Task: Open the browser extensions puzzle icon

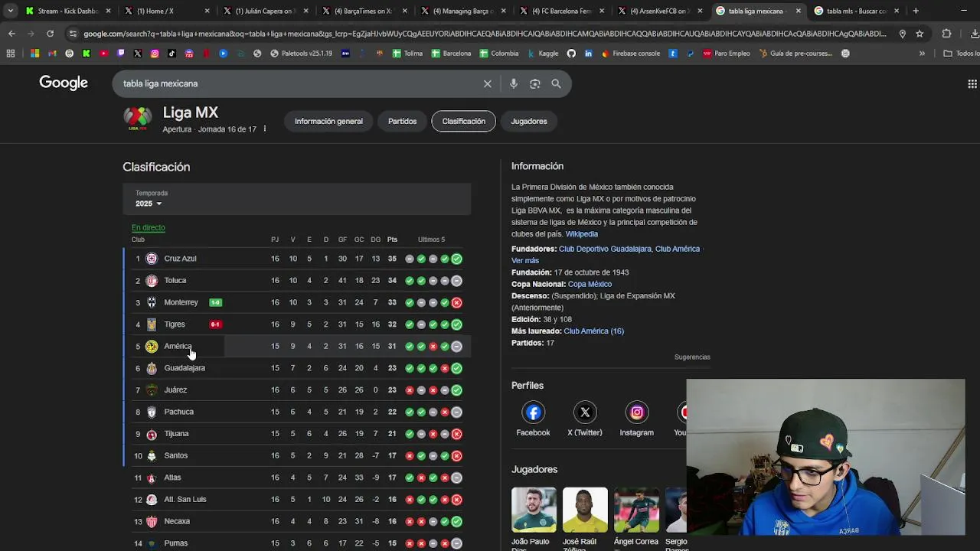Action: point(946,34)
